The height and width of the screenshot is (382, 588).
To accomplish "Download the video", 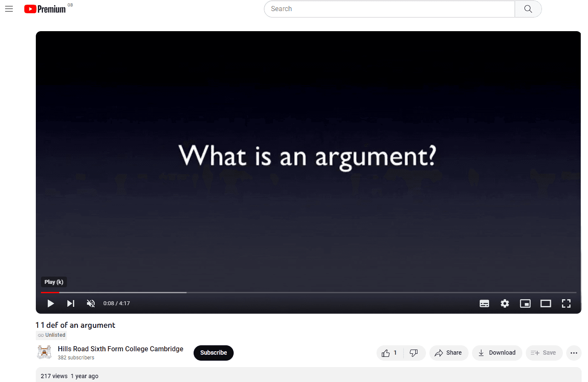I will click(x=497, y=353).
